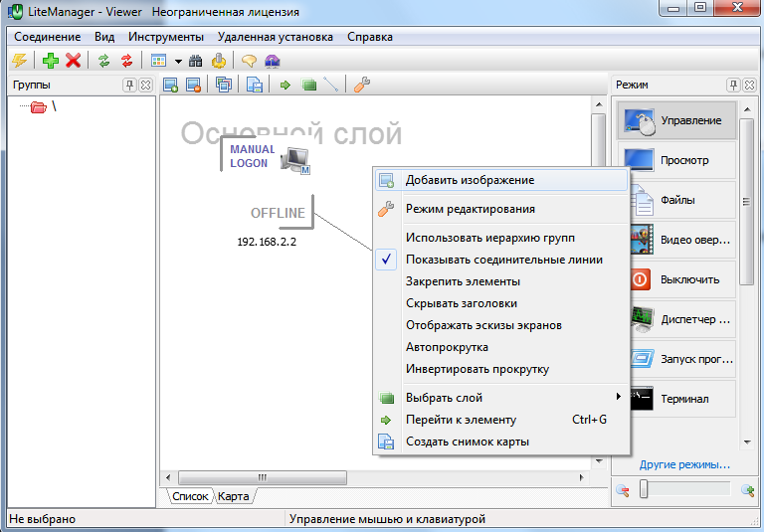Select the Управление mode
This screenshot has height=532, width=764.
click(676, 120)
